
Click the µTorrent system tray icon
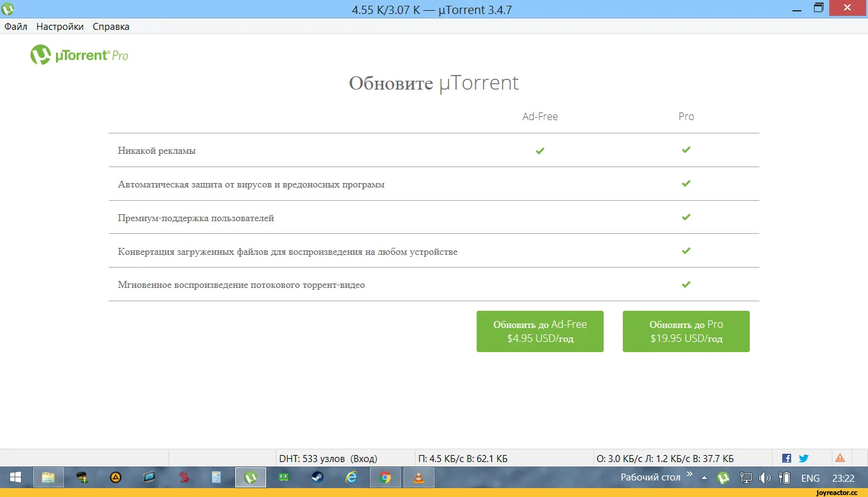(x=723, y=478)
